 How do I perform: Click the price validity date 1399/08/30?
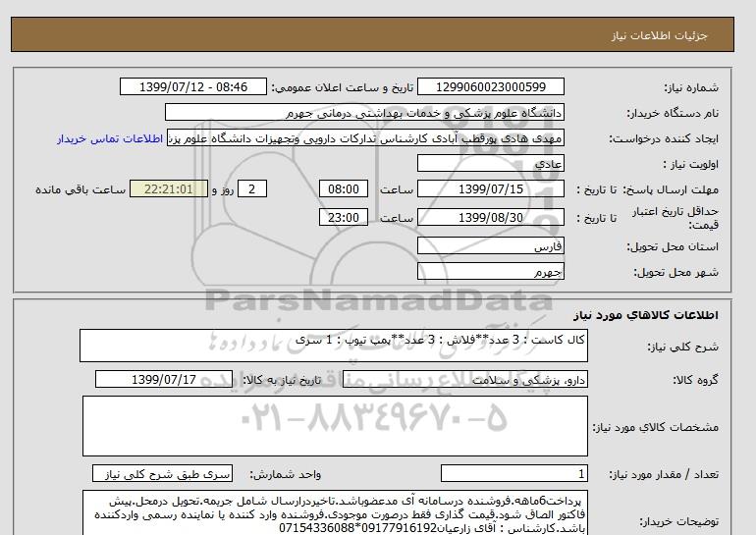[x=490, y=217]
